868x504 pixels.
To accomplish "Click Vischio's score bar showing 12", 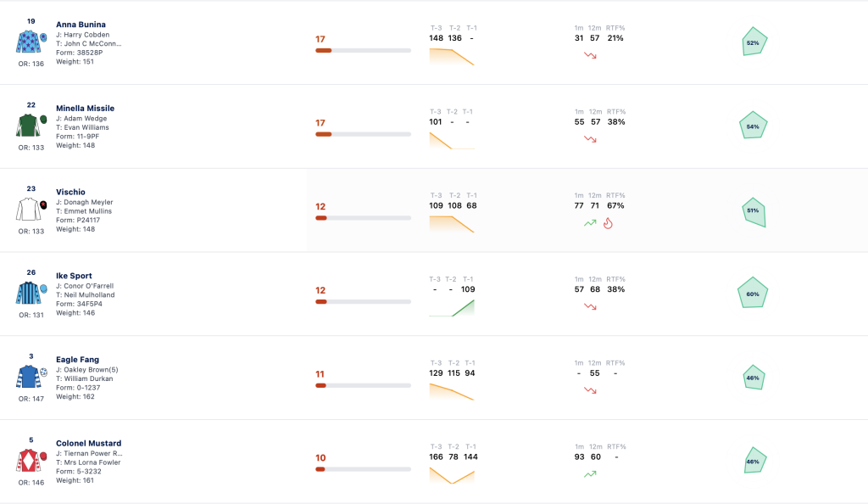I will tap(363, 218).
